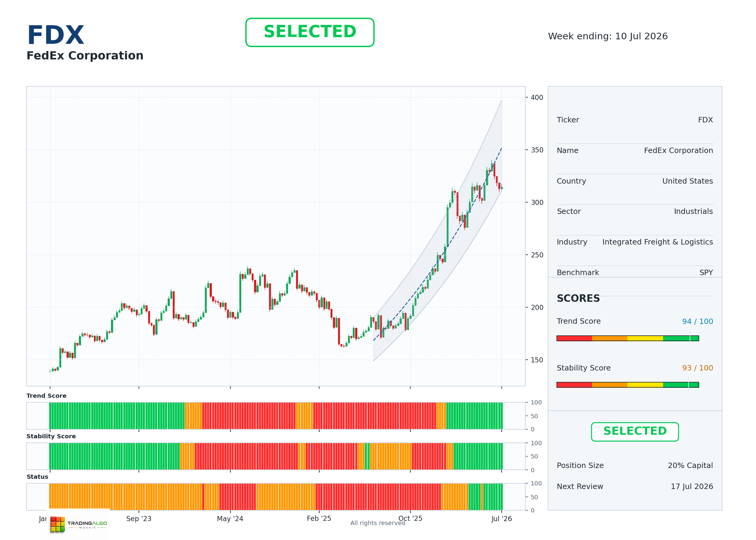This screenshot has width=756, height=540.
Task: Click the FDX ticker title
Action: (55, 35)
